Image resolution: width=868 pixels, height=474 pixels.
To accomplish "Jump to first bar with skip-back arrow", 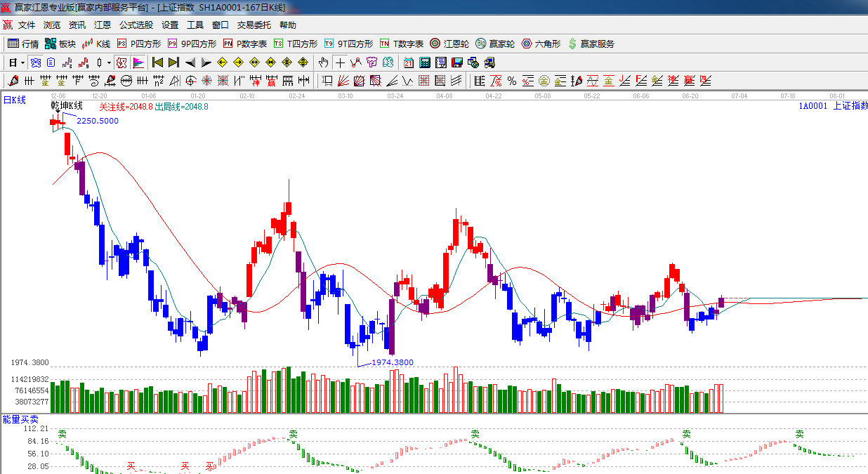I will click(157, 62).
